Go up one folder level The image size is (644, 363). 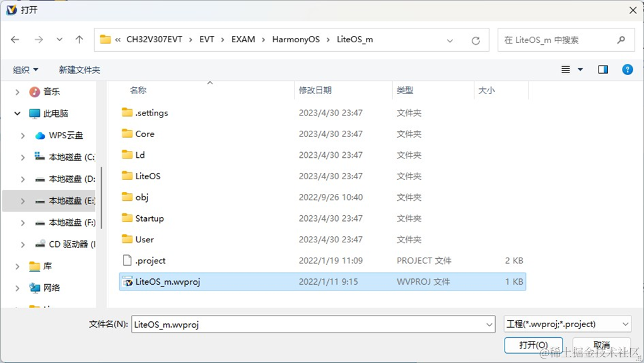pos(79,40)
